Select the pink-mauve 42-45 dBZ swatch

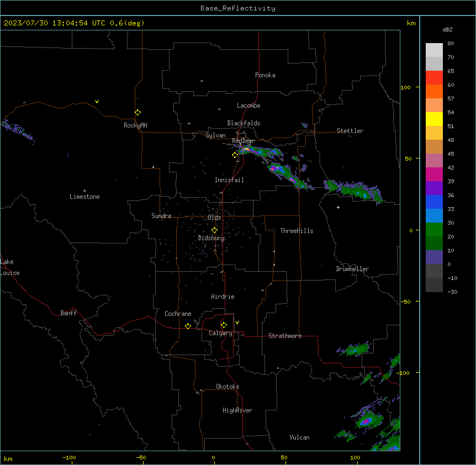[434, 160]
